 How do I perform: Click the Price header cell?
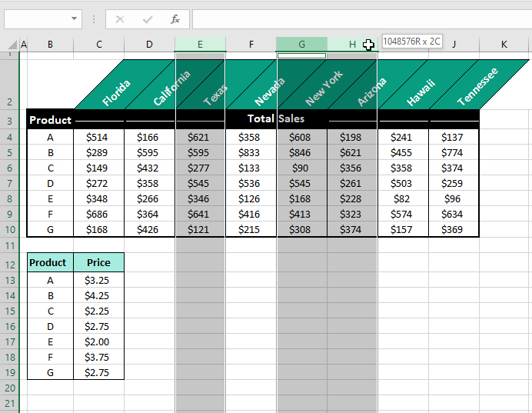tap(98, 262)
